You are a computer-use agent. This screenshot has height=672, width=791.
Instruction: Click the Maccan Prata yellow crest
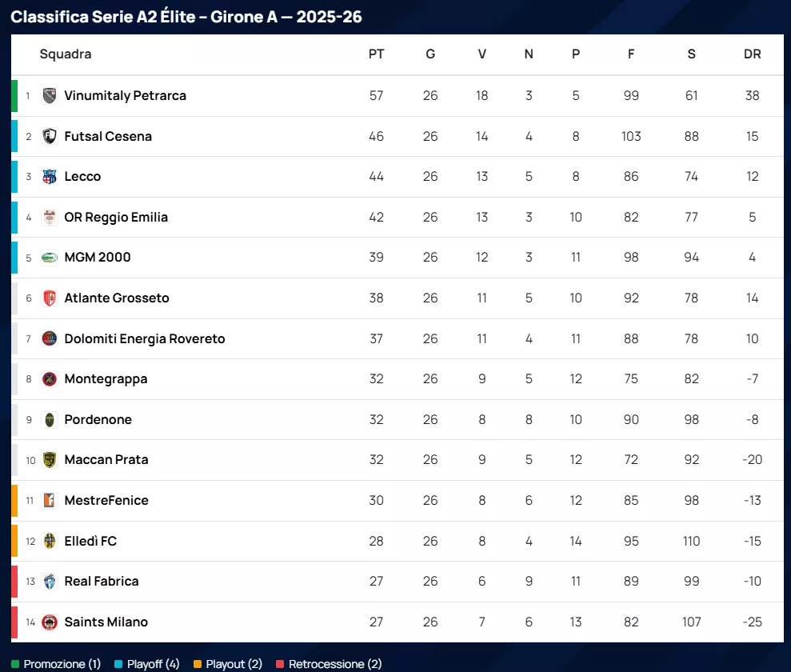coord(50,460)
